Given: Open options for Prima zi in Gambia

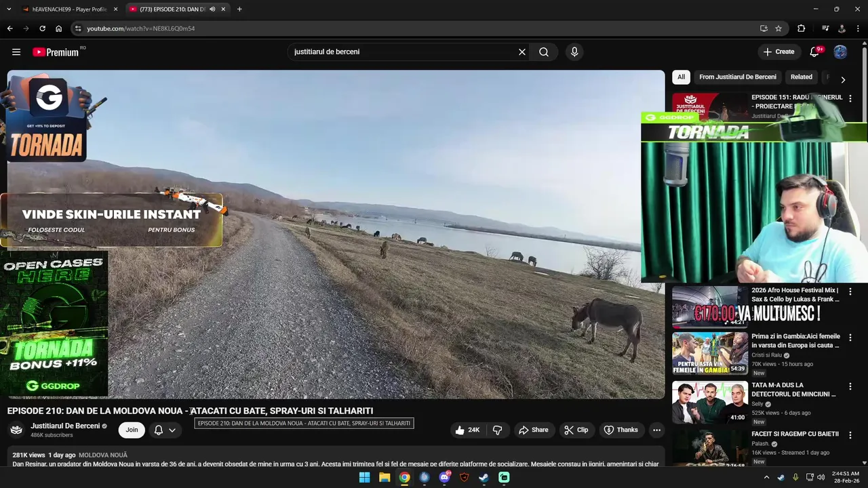Looking at the screenshot, I should click(x=850, y=338).
